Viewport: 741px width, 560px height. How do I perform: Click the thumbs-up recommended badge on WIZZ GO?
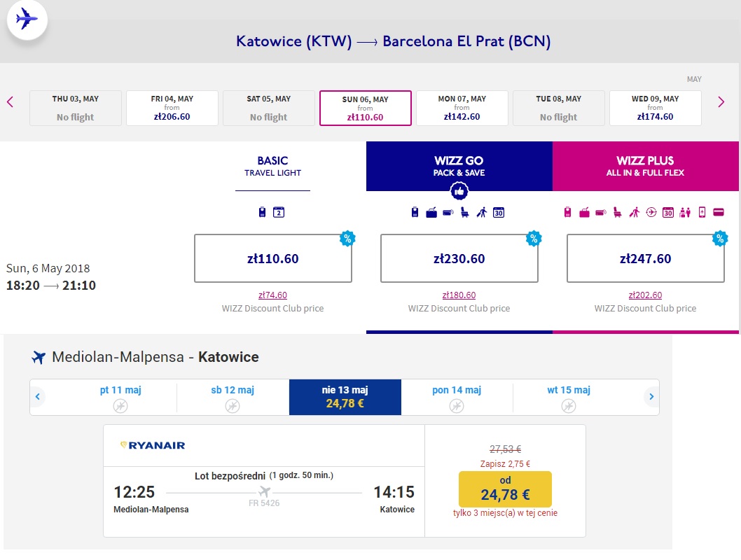[x=459, y=191]
